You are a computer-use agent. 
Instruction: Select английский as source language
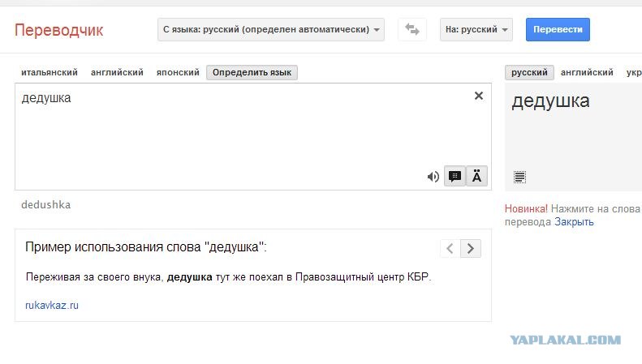[x=117, y=73]
